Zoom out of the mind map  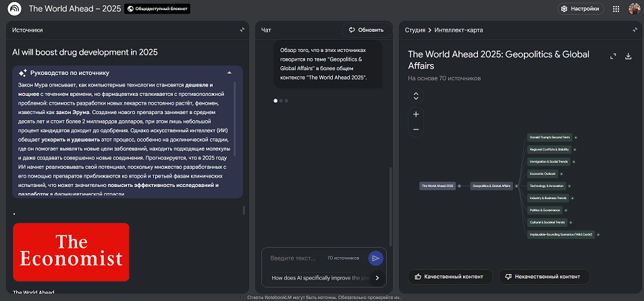[x=416, y=129]
